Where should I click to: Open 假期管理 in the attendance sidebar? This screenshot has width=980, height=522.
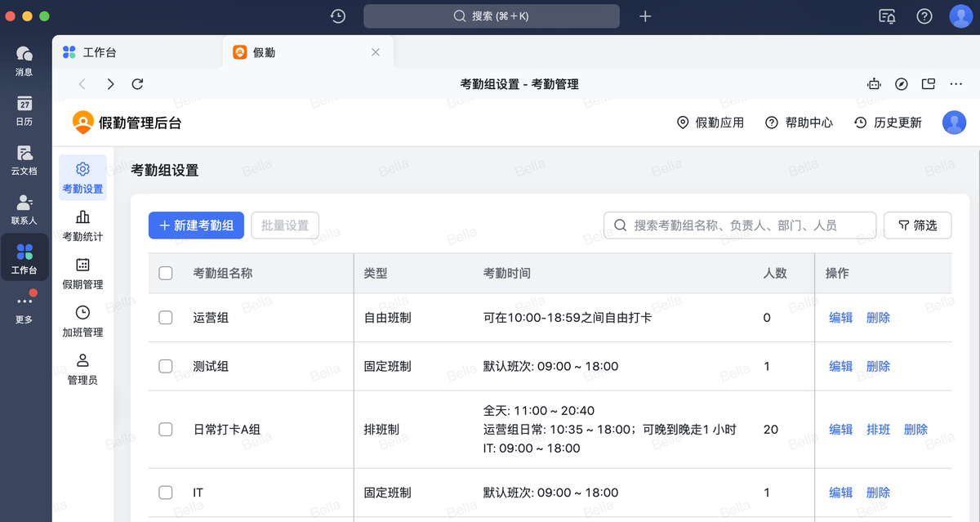coord(82,272)
